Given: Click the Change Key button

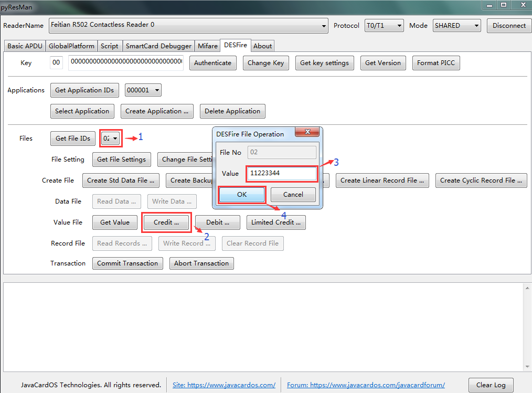Looking at the screenshot, I should (265, 63).
